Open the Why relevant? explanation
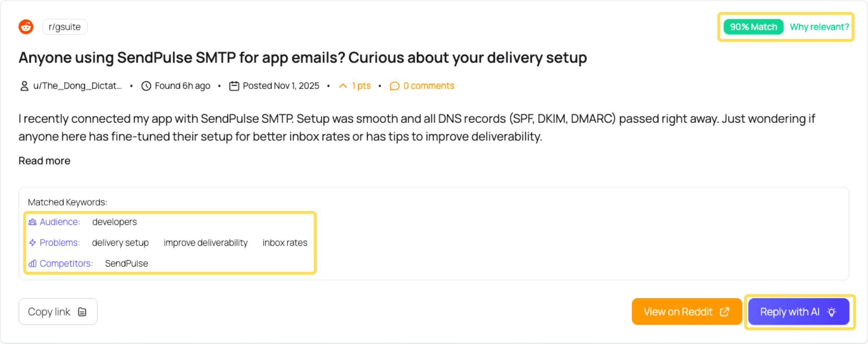 (x=819, y=26)
